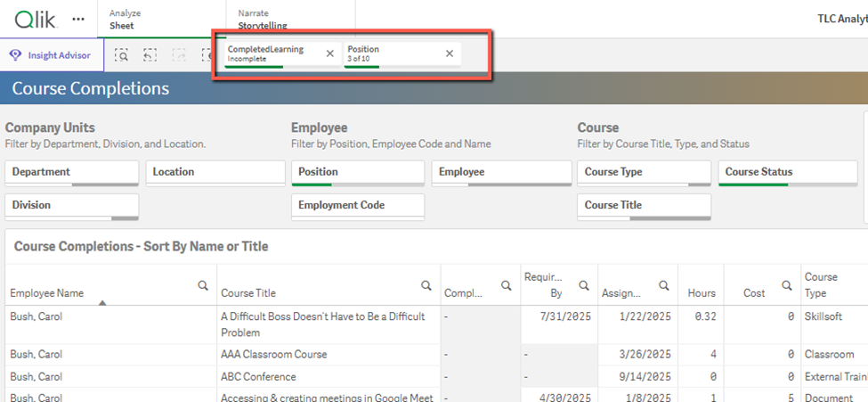Go to the Narrate Storytelling tab
This screenshot has width=868, height=402.
[262, 20]
